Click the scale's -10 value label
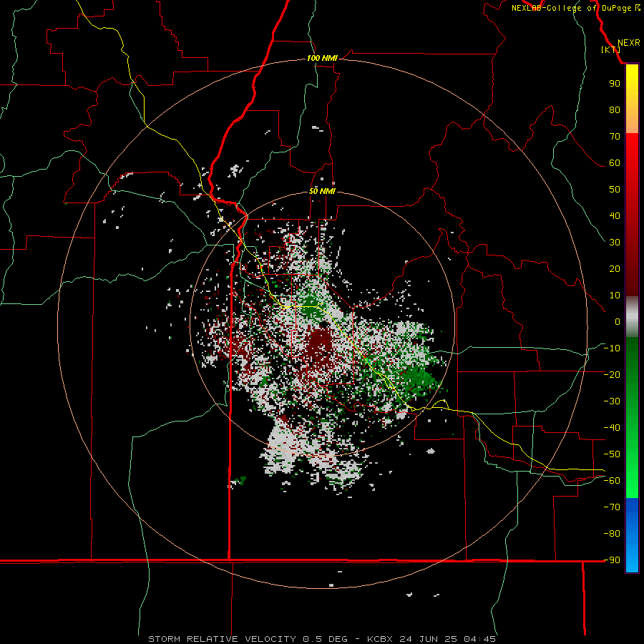The height and width of the screenshot is (644, 644). pyautogui.click(x=612, y=348)
